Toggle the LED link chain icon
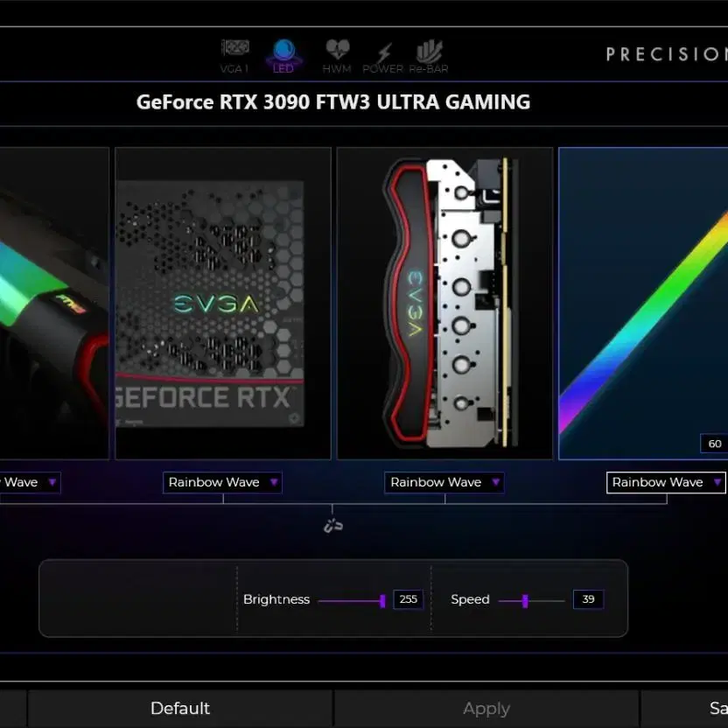728x728 pixels. click(332, 526)
